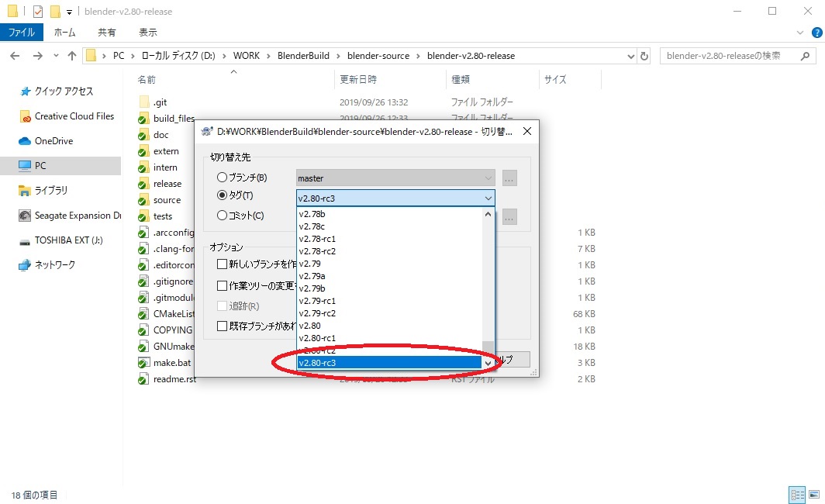
Task: Expand the address bar history dropdown
Action: click(x=631, y=56)
